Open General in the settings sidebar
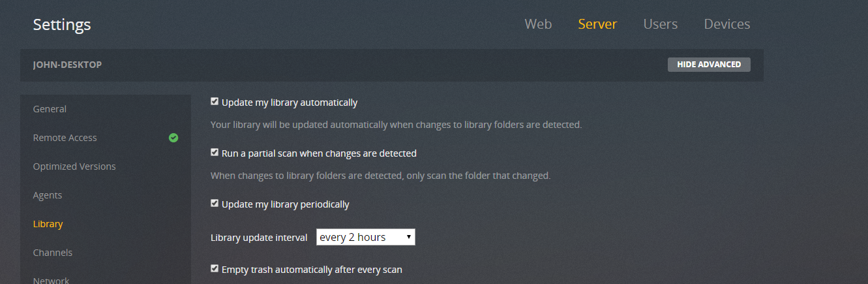The width and height of the screenshot is (868, 284). click(50, 109)
